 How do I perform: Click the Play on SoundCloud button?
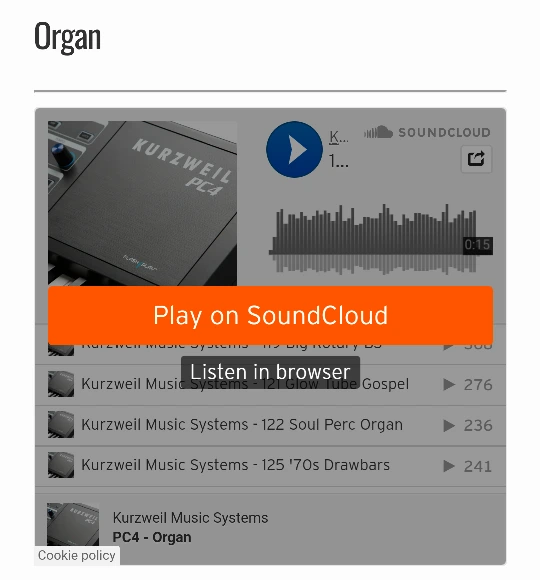pyautogui.click(x=270, y=316)
